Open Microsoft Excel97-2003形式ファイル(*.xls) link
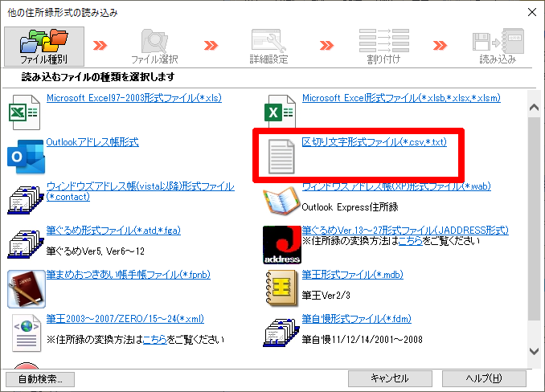 (x=134, y=98)
